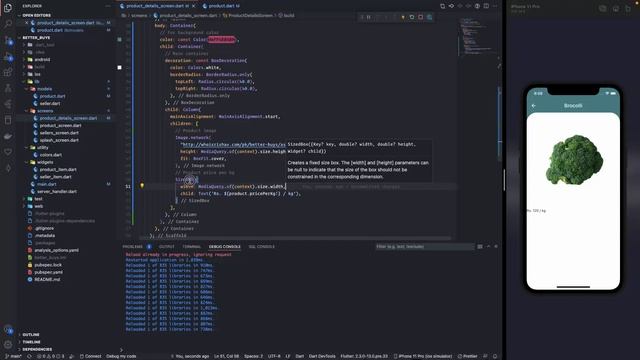Click the yellow lightbulb code action
The width and height of the screenshot is (640, 360).
(x=142, y=186)
